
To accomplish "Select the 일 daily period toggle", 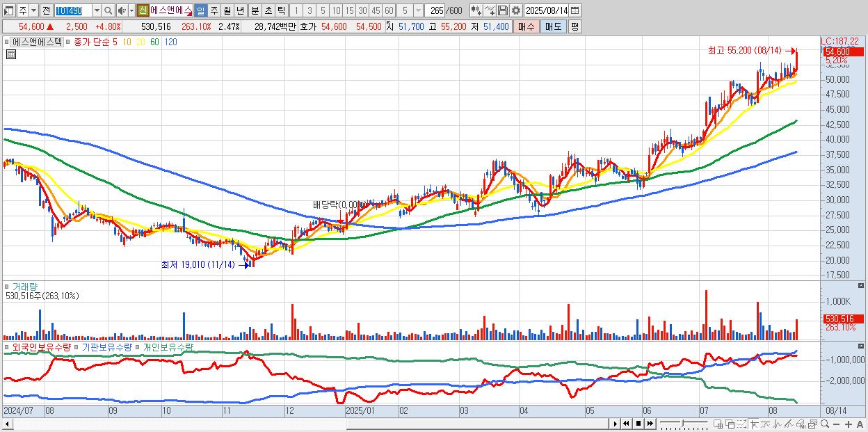I will click(200, 10).
